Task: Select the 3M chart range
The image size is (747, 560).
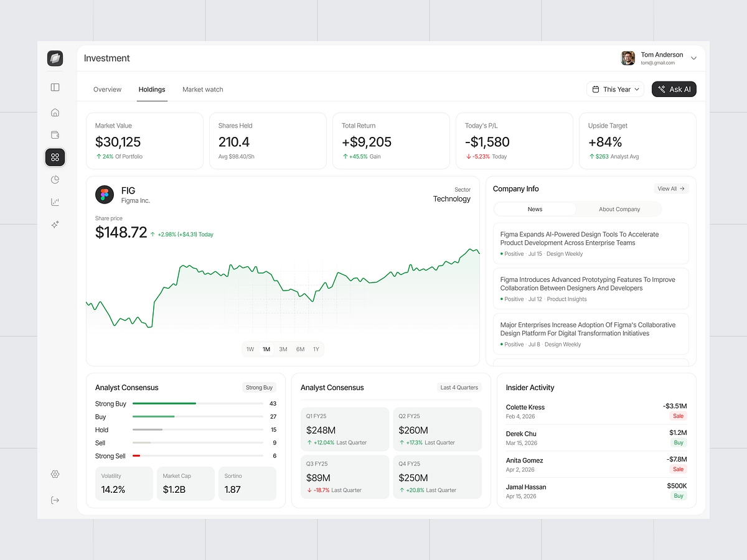Action: point(283,349)
